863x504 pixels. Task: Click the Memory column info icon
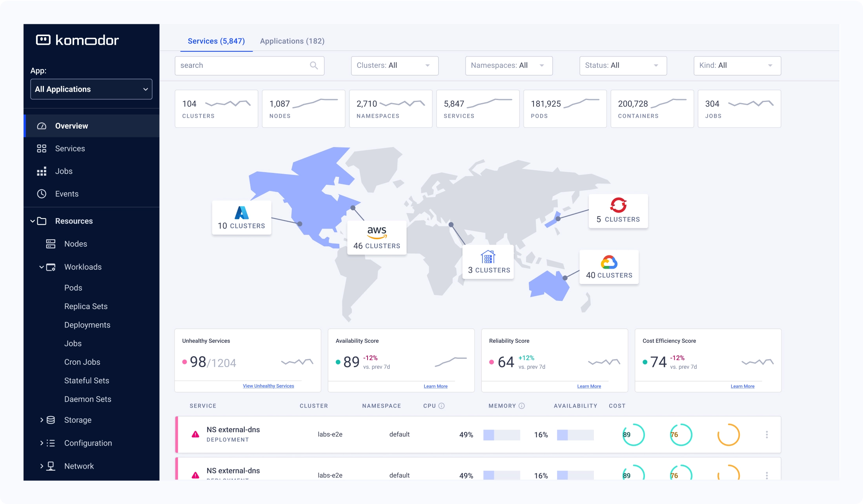522,406
